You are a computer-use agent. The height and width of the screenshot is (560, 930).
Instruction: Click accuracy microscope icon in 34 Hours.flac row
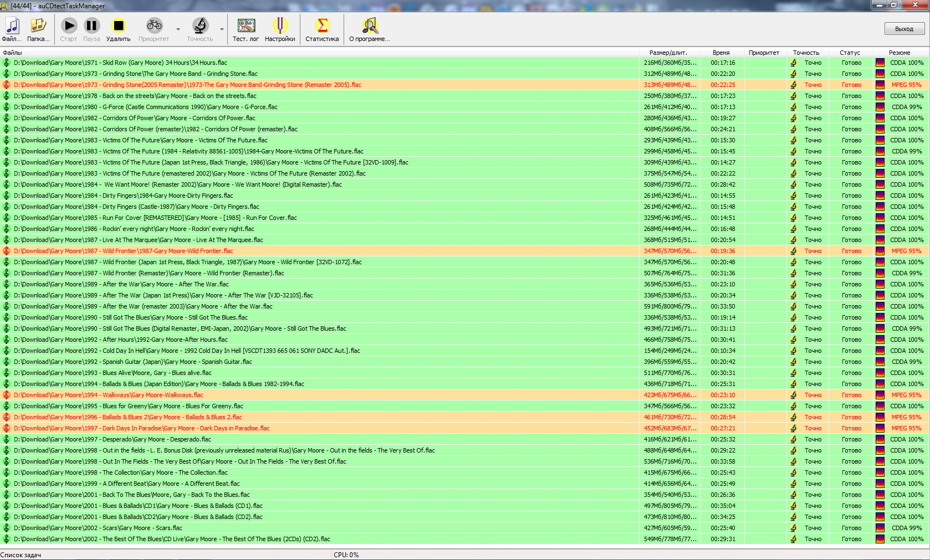793,63
